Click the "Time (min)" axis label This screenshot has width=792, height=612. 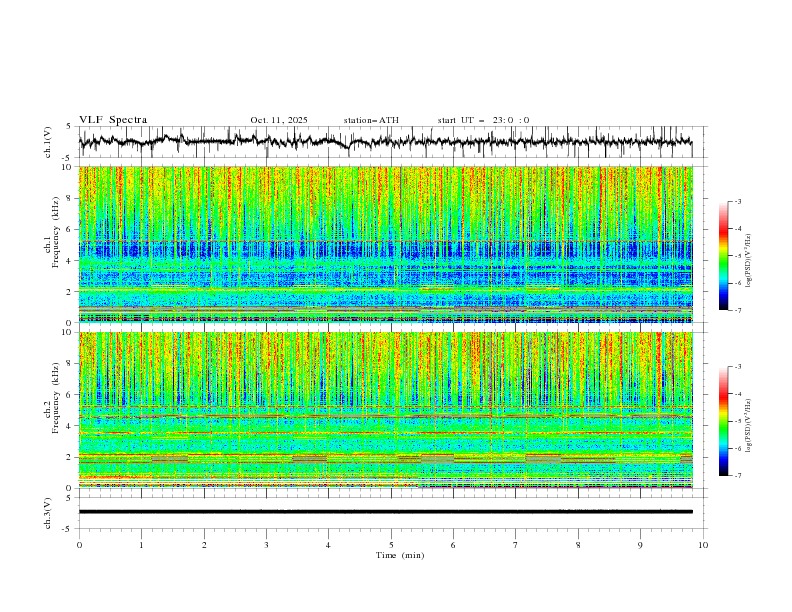[x=400, y=555]
